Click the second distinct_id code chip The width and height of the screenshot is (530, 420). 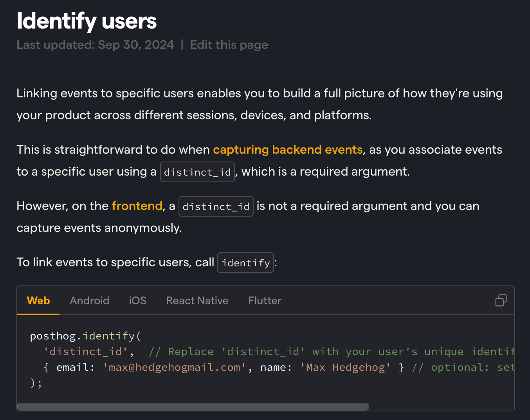tap(216, 206)
